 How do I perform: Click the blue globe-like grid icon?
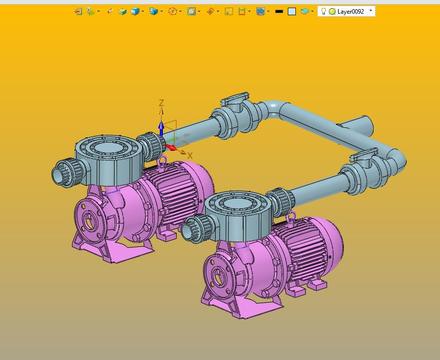[260, 12]
